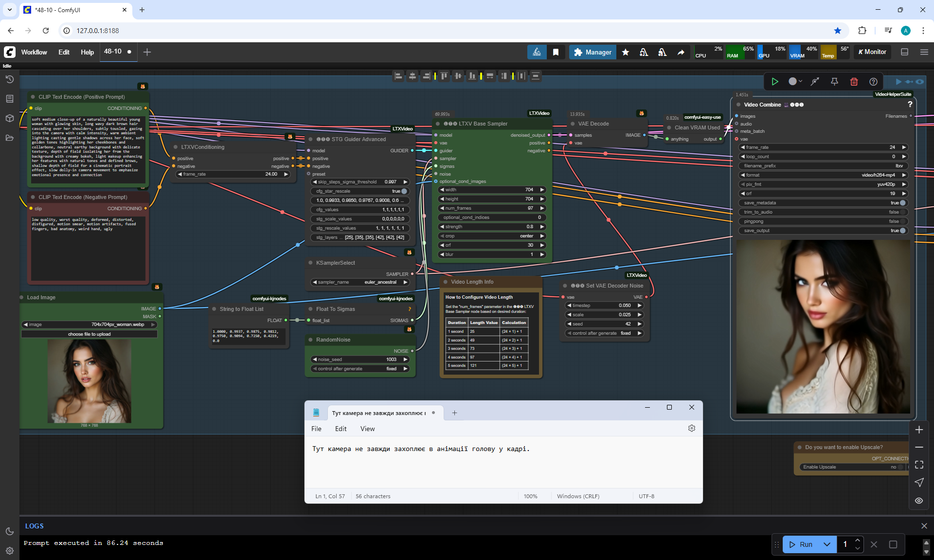Click the share arrow icon in top bar
The height and width of the screenshot is (560, 934).
(x=681, y=52)
